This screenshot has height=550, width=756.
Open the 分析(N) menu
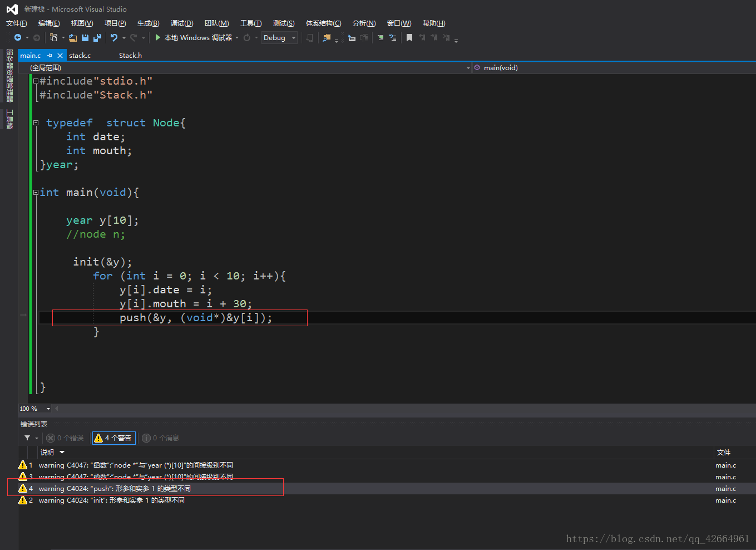tap(364, 23)
